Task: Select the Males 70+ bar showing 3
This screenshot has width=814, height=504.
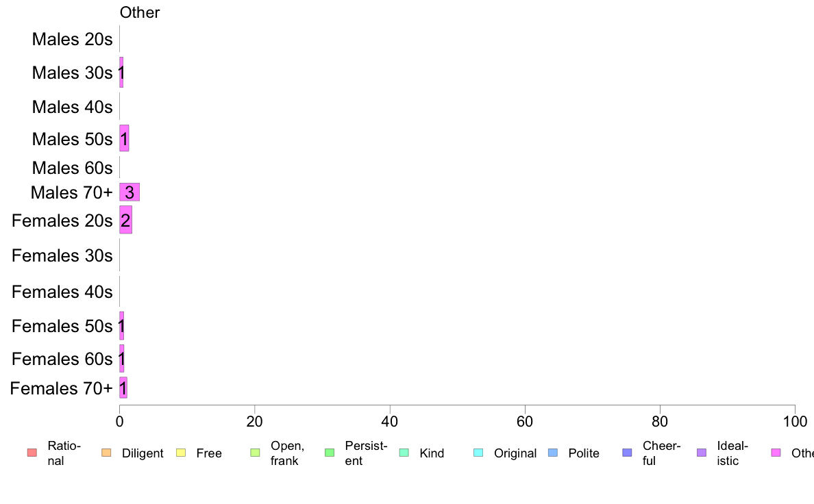Action: click(x=129, y=192)
